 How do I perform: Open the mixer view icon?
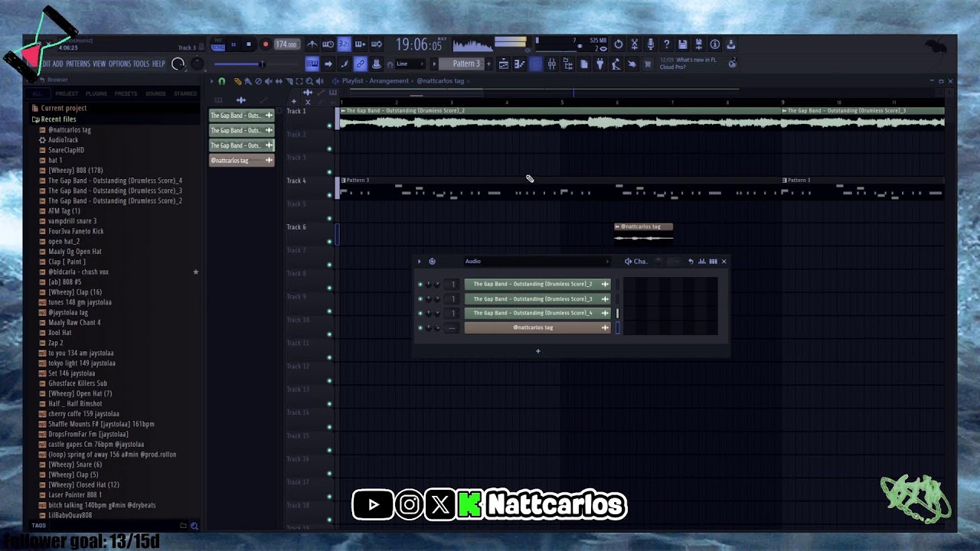(551, 64)
